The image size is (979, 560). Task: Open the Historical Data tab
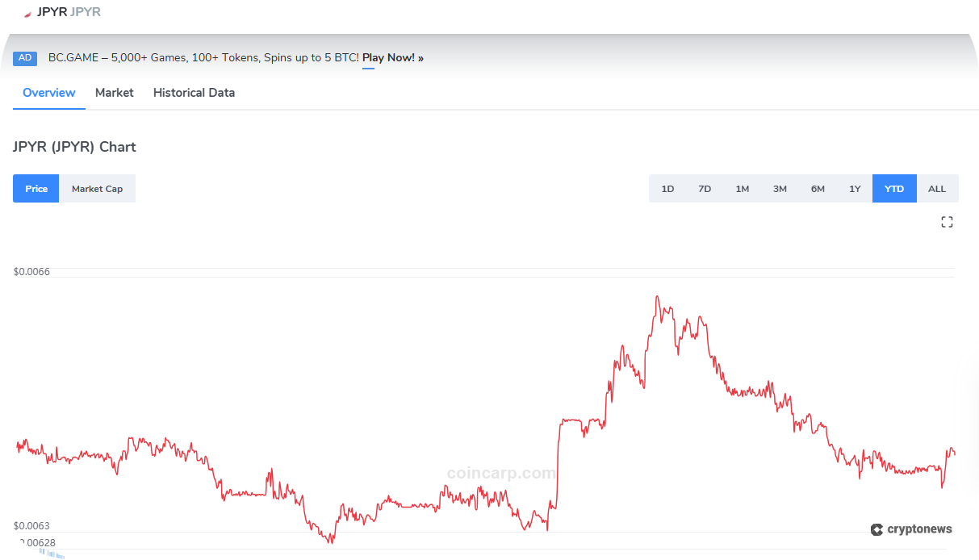click(x=194, y=93)
